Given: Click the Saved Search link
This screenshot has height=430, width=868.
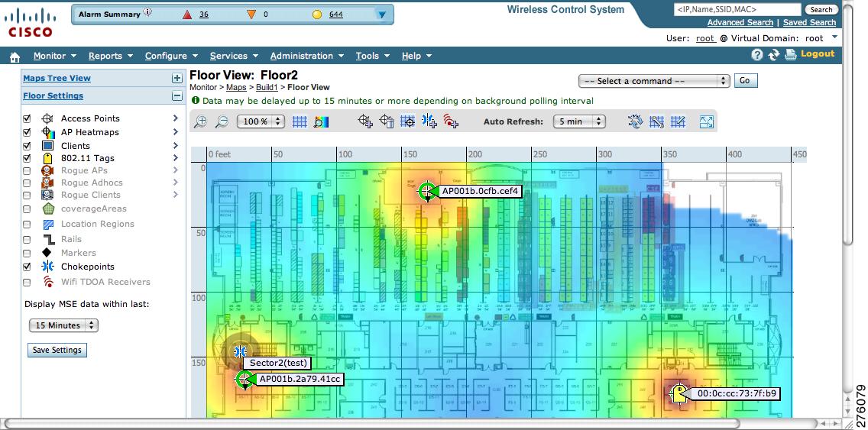Looking at the screenshot, I should click(x=809, y=23).
